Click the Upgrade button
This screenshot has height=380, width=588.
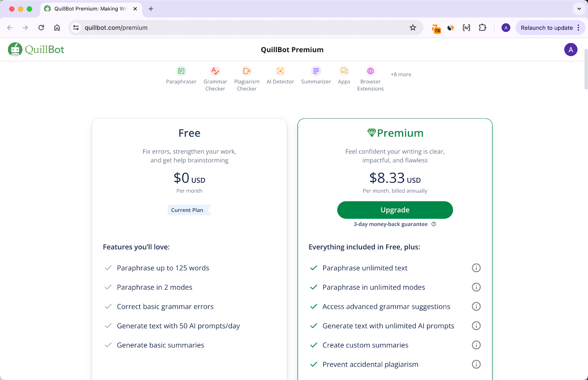click(395, 210)
